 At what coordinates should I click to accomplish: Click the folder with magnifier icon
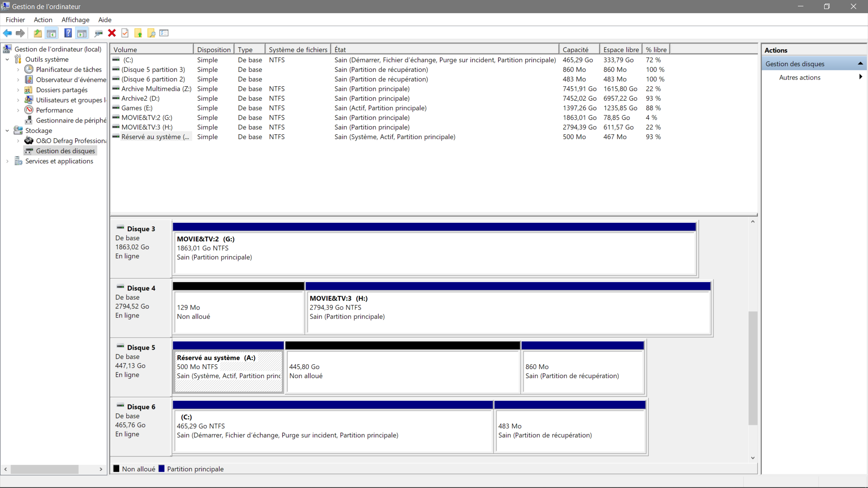[151, 33]
